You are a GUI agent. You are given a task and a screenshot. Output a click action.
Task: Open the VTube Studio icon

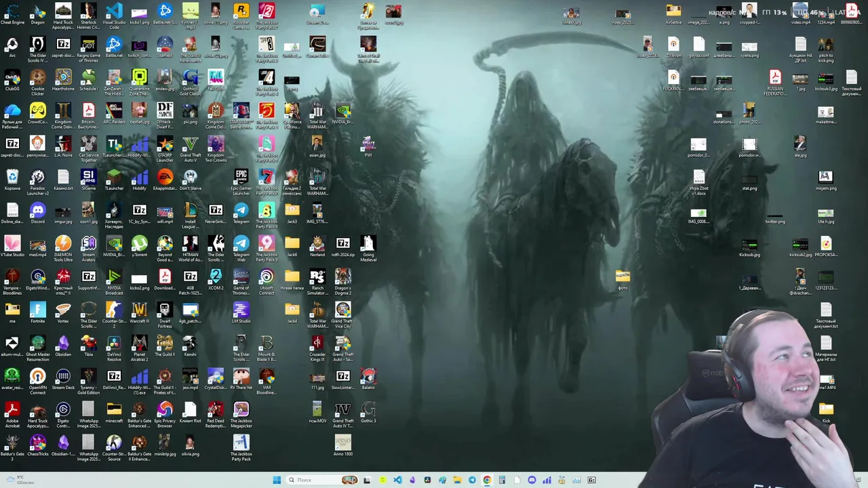(12, 247)
